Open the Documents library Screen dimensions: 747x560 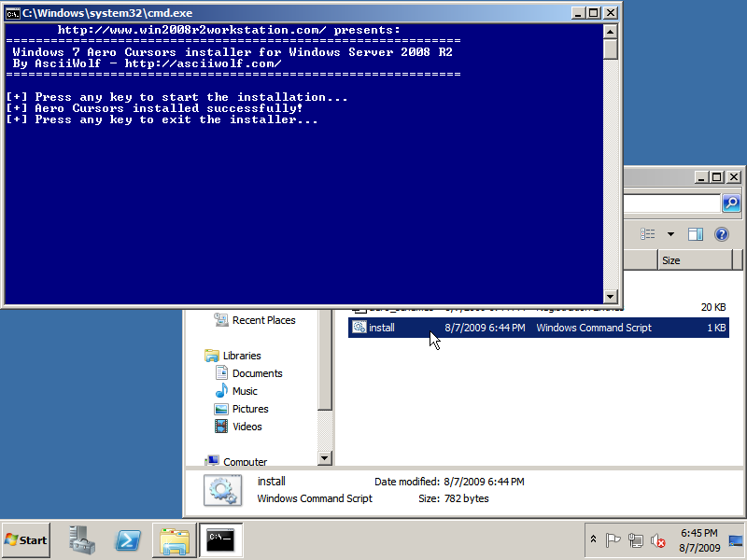[258, 373]
